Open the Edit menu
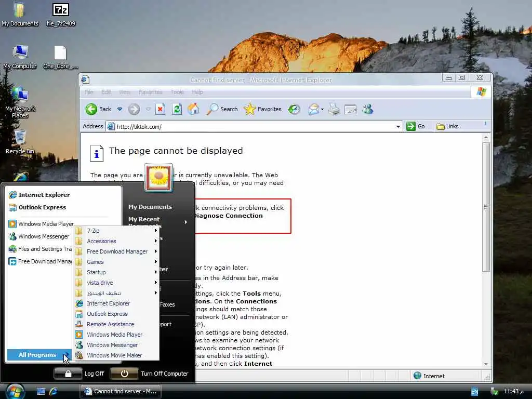 pos(106,92)
